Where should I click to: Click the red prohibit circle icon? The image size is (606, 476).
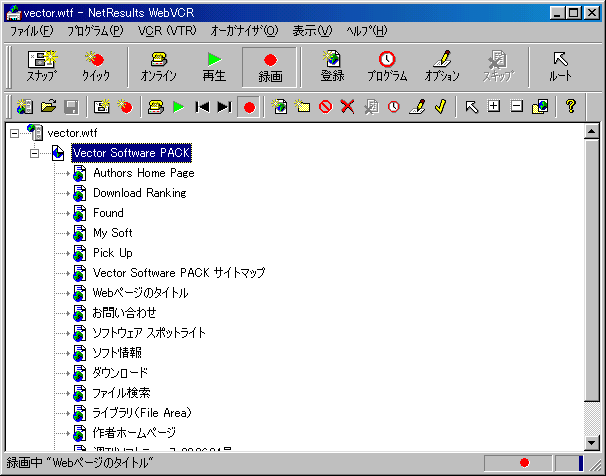(325, 106)
